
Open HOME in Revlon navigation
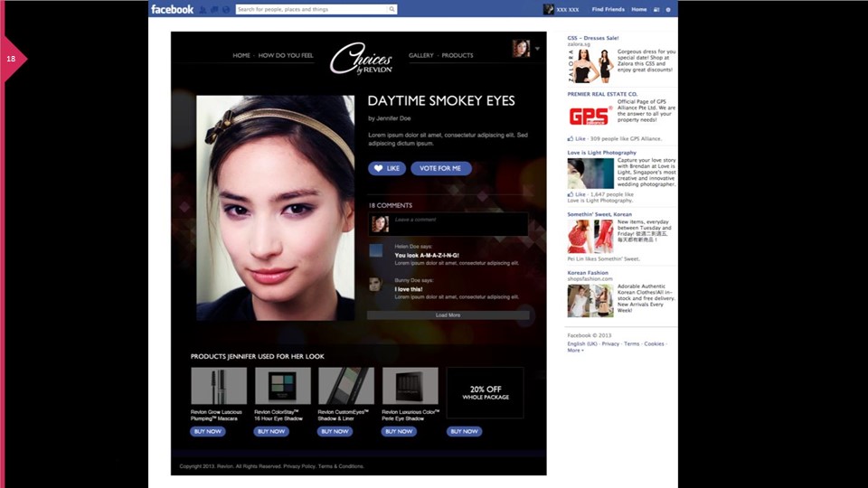pos(241,55)
